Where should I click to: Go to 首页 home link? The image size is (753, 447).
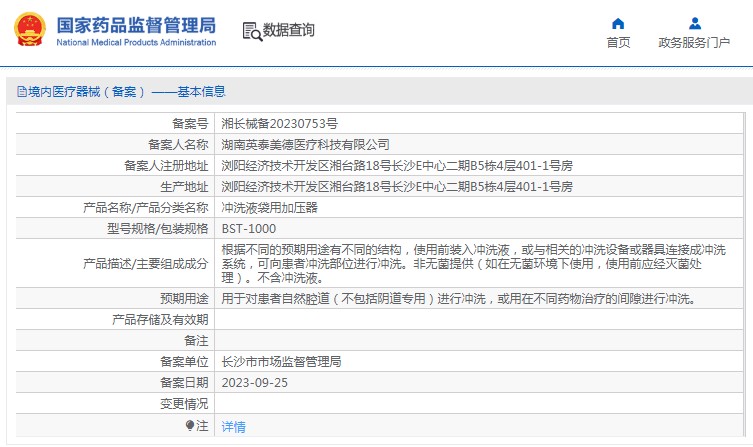click(618, 43)
